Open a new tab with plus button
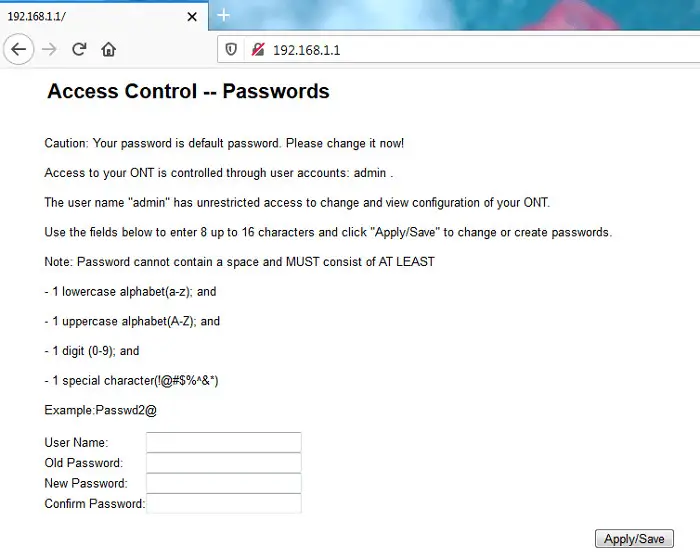This screenshot has height=558, width=700. click(223, 15)
